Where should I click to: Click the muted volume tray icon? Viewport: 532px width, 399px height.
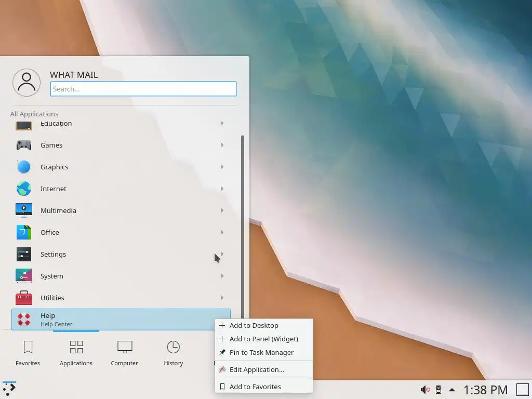425,390
